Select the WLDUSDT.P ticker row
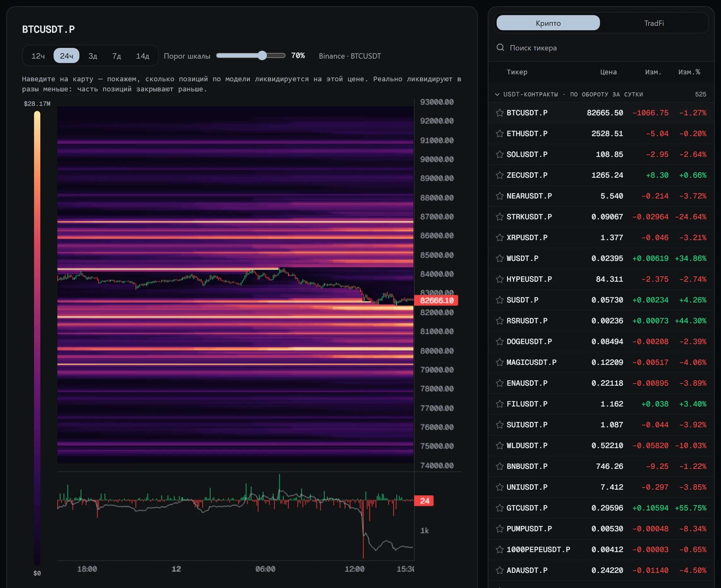The image size is (721, 588). (x=601, y=445)
